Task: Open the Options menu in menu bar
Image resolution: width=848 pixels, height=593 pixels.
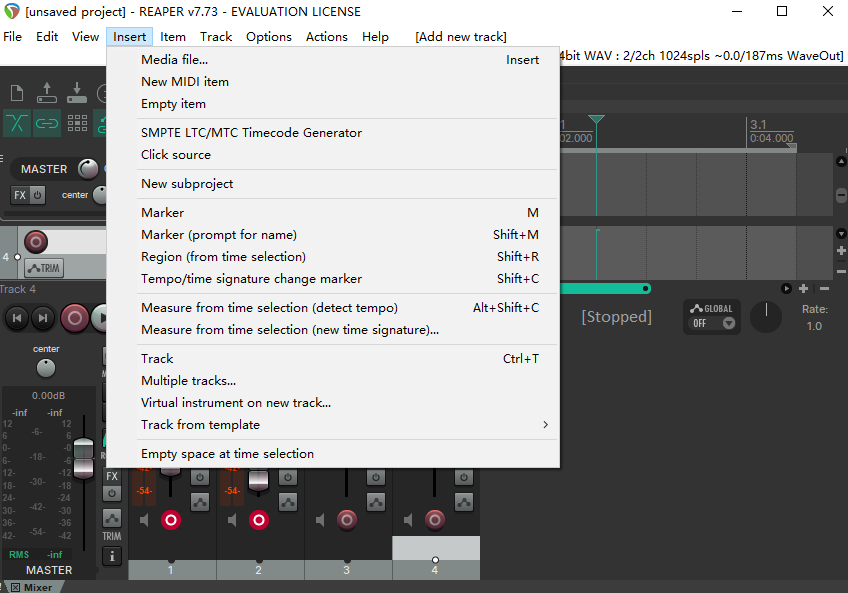Action: coord(269,37)
